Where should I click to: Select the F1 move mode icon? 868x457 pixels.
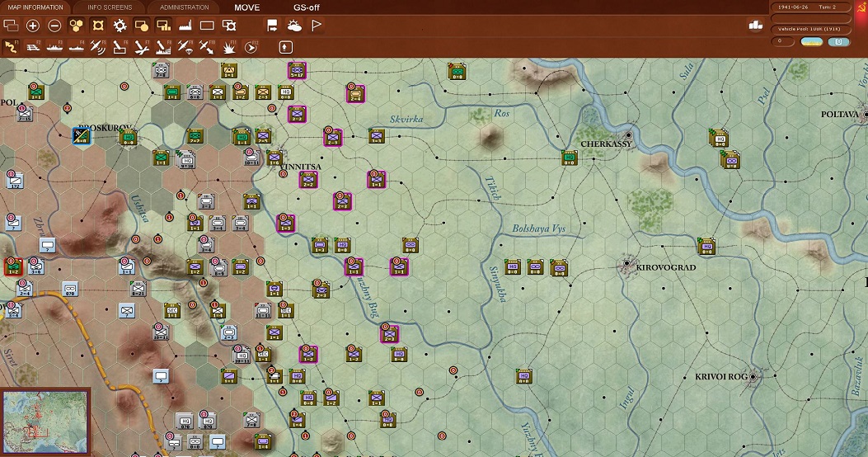pos(11,48)
